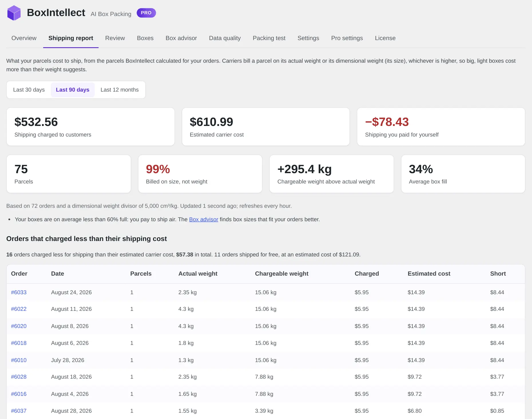The height and width of the screenshot is (419, 532).
Task: Click the Estimated cost column header
Action: (429, 274)
